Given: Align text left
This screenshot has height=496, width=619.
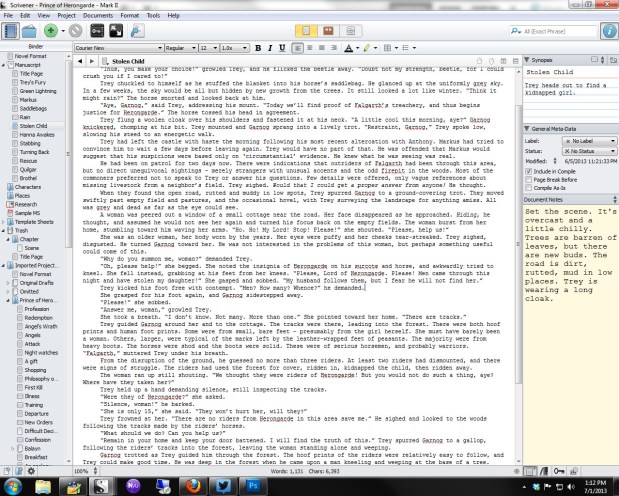Looking at the screenshot, I should click(298, 48).
